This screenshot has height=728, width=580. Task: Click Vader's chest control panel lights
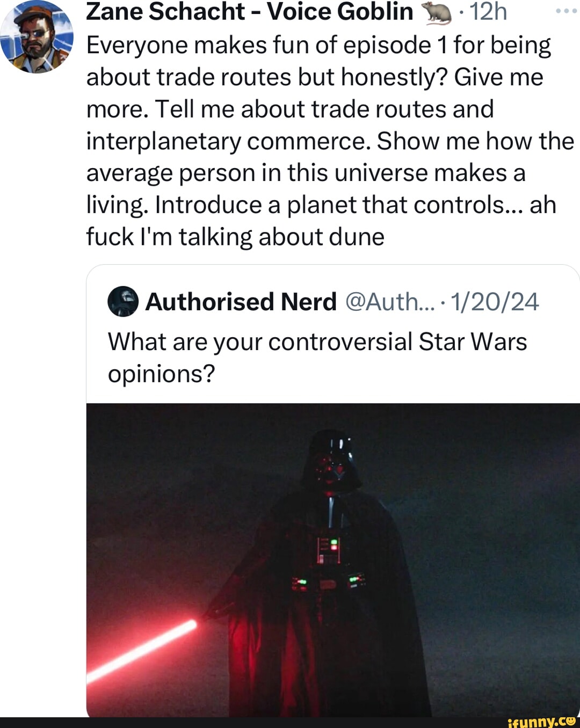[329, 551]
